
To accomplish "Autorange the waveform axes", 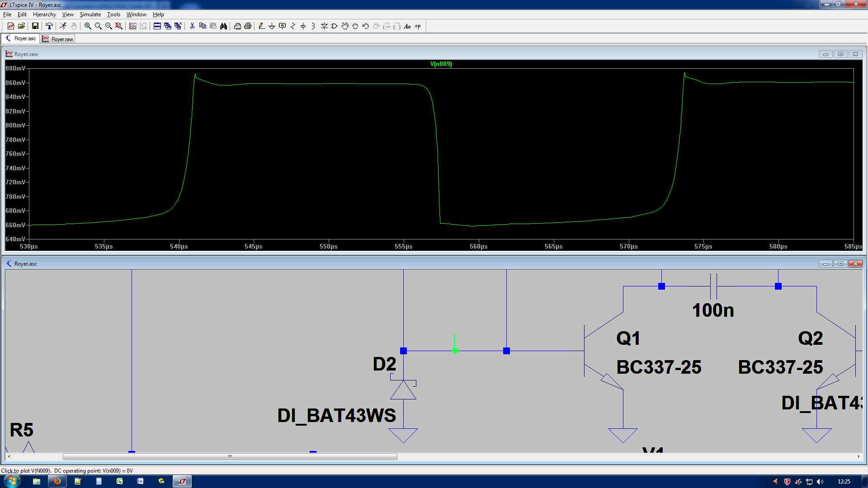I will pyautogui.click(x=133, y=26).
